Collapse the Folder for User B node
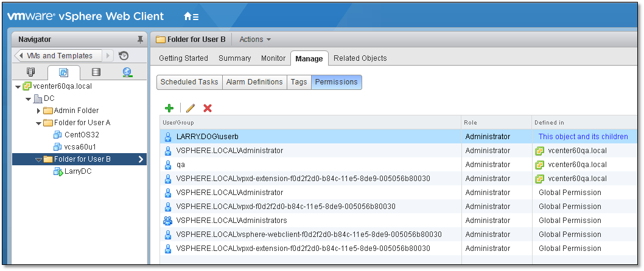The width and height of the screenshot is (644, 271). click(x=38, y=159)
